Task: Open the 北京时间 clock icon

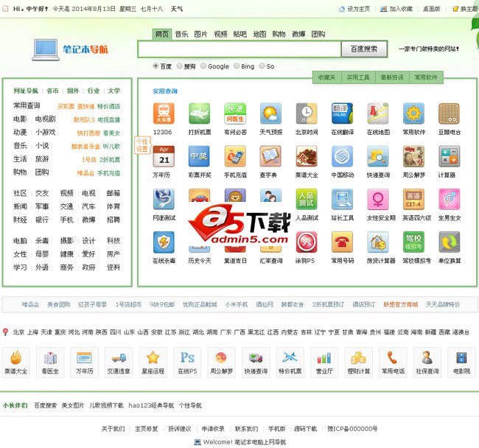Action: coord(307,113)
